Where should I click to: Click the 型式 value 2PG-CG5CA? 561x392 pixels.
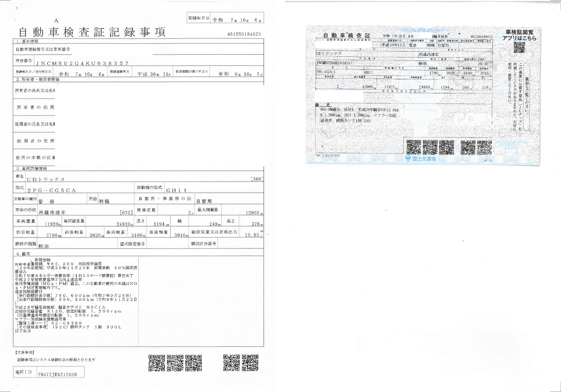52,191
